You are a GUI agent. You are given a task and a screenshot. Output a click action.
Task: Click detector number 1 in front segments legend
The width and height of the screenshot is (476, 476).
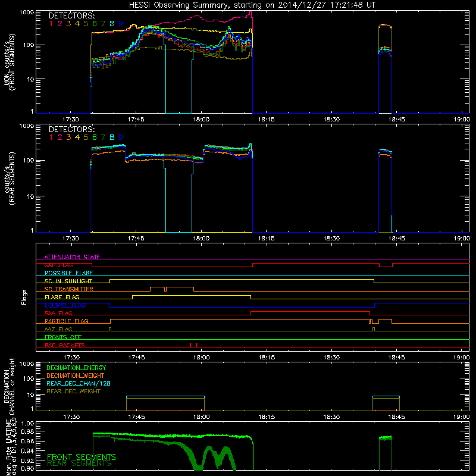[x=51, y=23]
